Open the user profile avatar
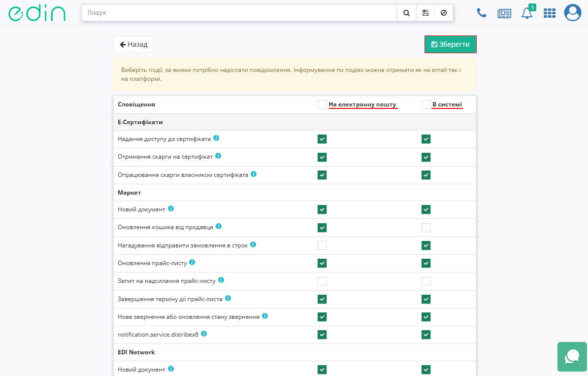The image size is (588, 376). click(573, 13)
